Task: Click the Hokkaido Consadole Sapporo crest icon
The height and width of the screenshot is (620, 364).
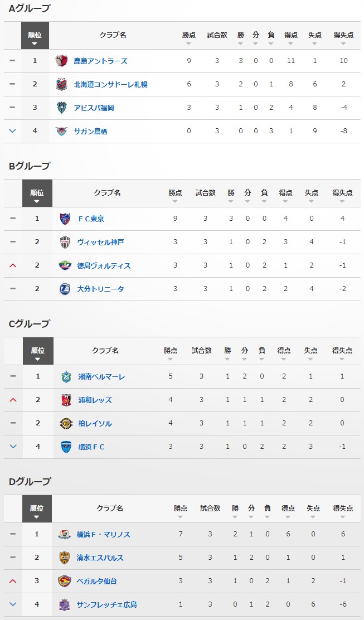Action: pos(62,84)
